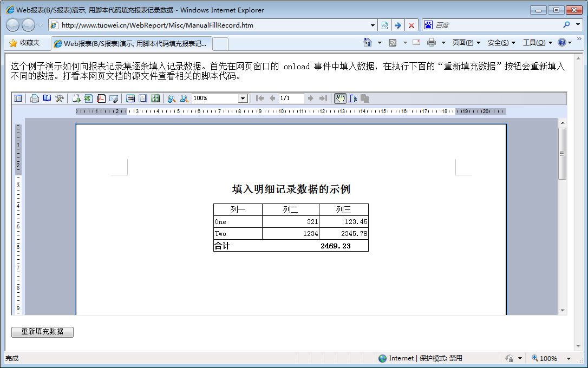
Task: Click the zoom in magnifier
Action: (172, 98)
